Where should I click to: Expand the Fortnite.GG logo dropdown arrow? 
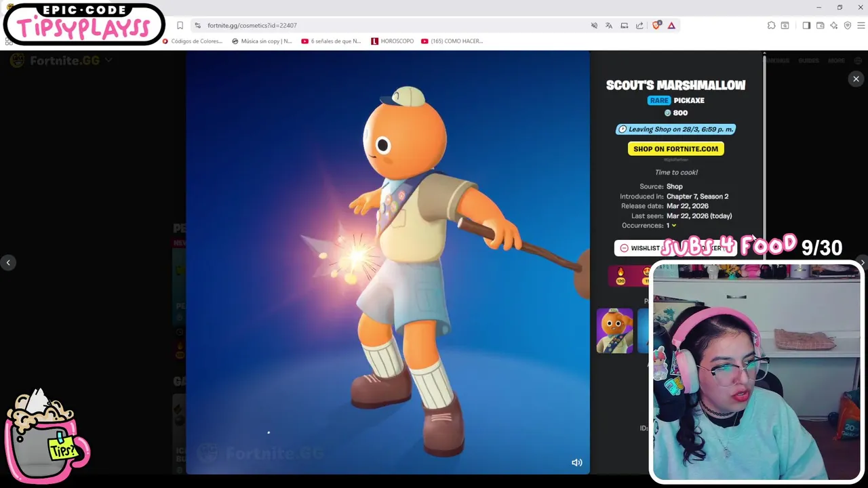pyautogui.click(x=108, y=60)
